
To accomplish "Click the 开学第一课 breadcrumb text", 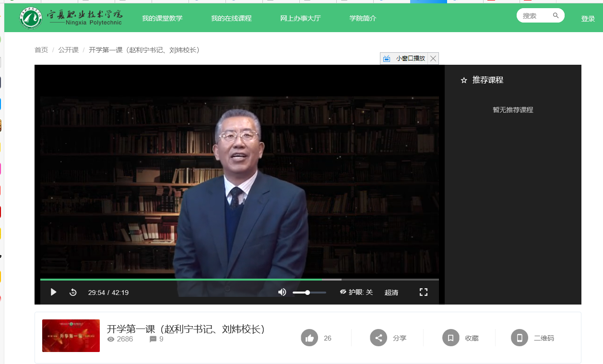I will point(144,50).
